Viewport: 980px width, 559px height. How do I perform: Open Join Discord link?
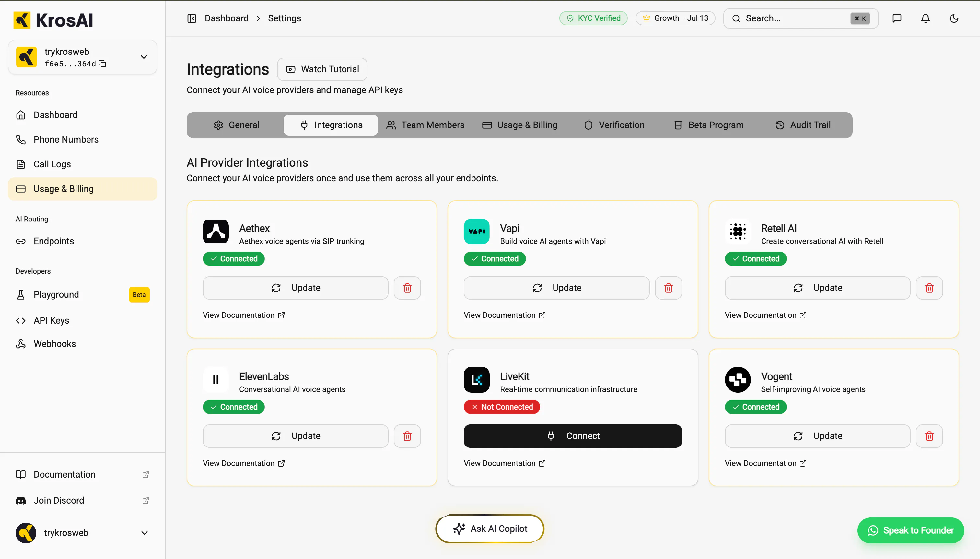83,500
